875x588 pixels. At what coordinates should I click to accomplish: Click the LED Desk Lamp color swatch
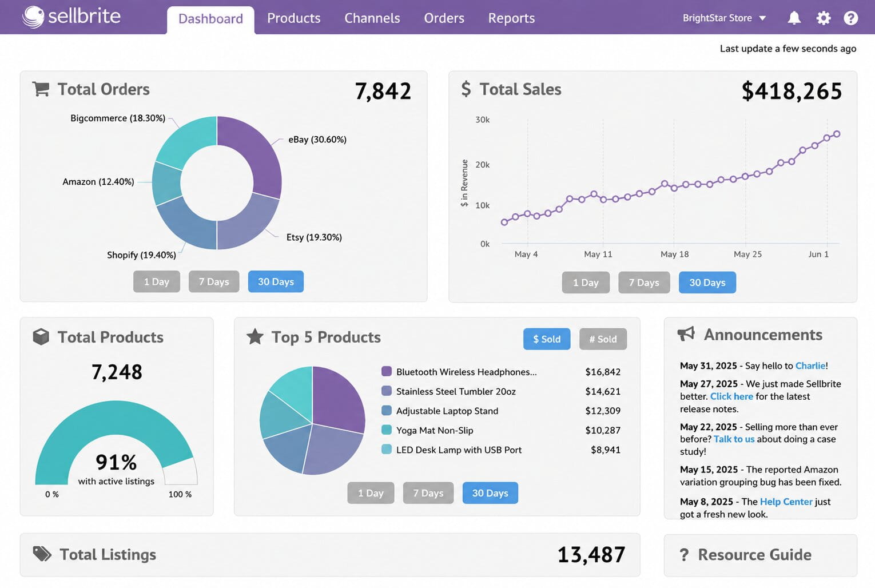pyautogui.click(x=387, y=449)
